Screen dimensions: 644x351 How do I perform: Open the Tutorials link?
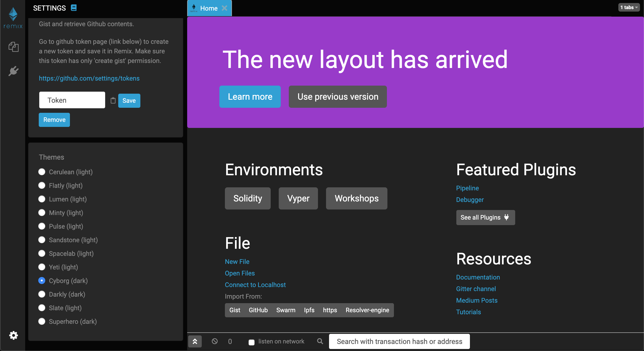tap(468, 312)
